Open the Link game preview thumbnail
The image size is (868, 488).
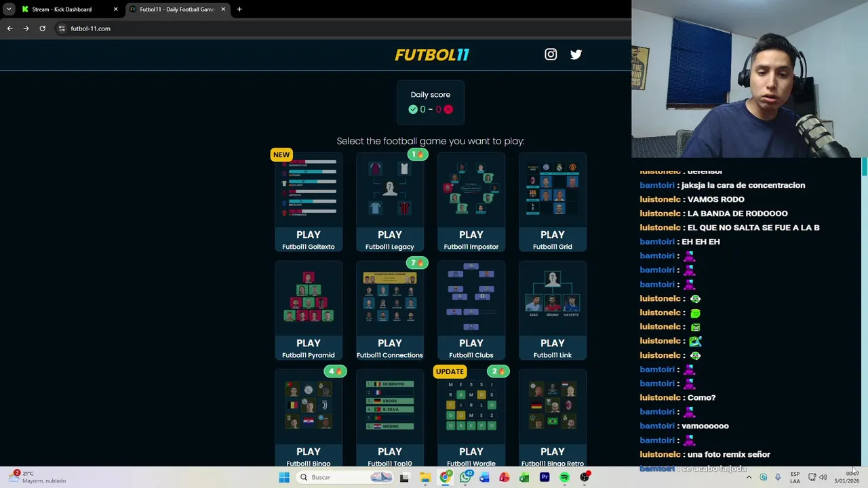pyautogui.click(x=553, y=298)
